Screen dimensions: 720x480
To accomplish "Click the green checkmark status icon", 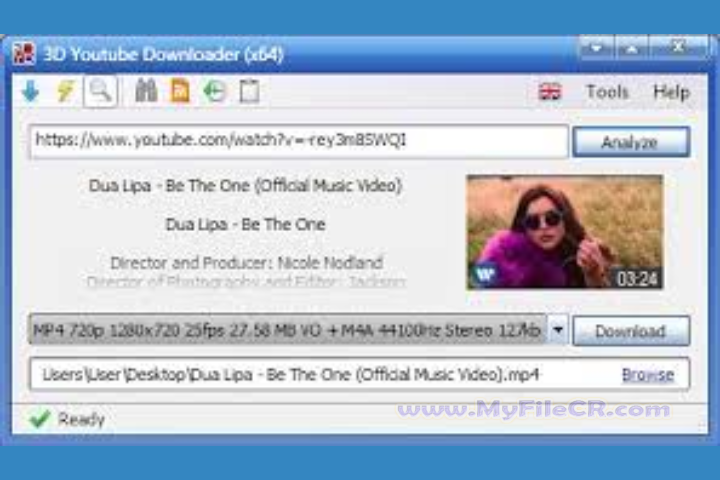I will pos(39,418).
